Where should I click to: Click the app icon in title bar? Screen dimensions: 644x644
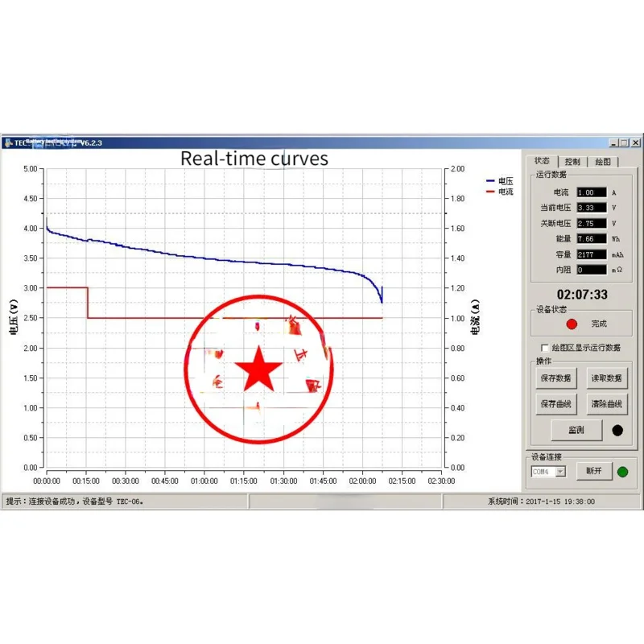[x=8, y=143]
